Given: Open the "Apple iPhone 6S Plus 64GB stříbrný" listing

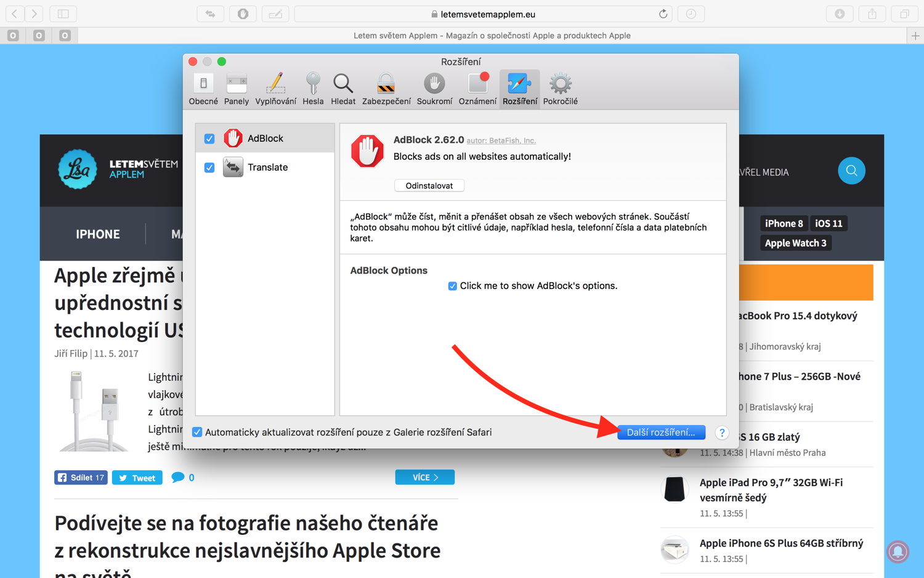Looking at the screenshot, I should click(781, 543).
